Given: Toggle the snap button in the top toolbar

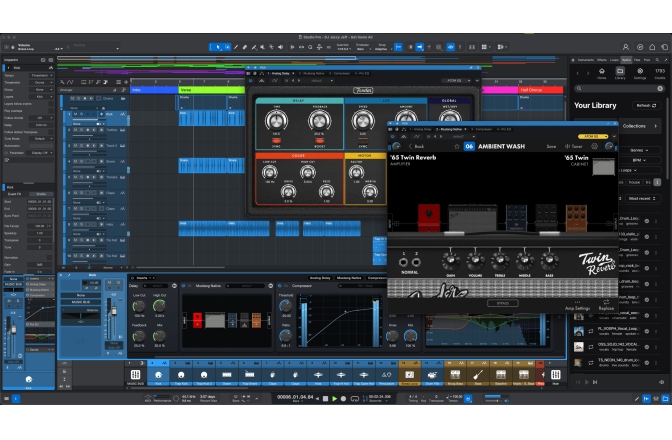Looking at the screenshot, I should point(398,47).
